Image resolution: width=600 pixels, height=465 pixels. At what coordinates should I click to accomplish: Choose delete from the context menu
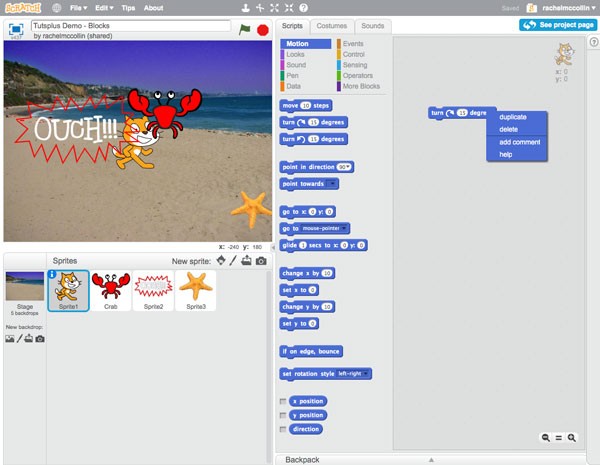[x=508, y=129]
